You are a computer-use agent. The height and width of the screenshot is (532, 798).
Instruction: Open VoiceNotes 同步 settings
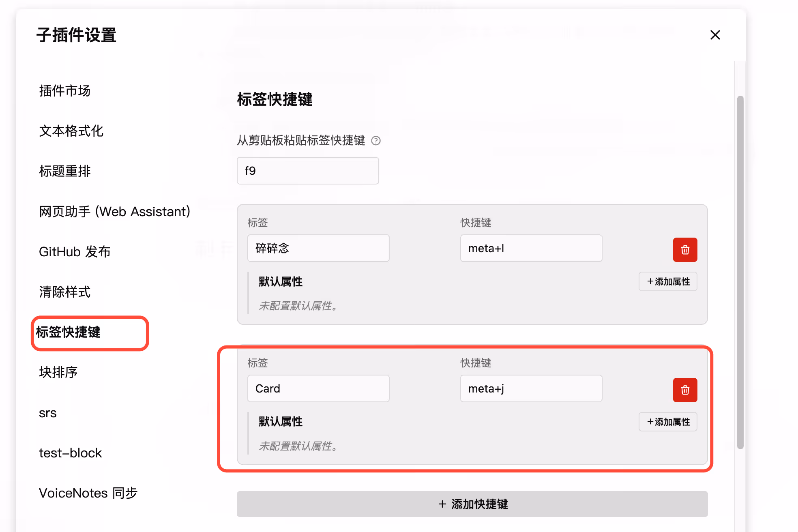pos(88,493)
